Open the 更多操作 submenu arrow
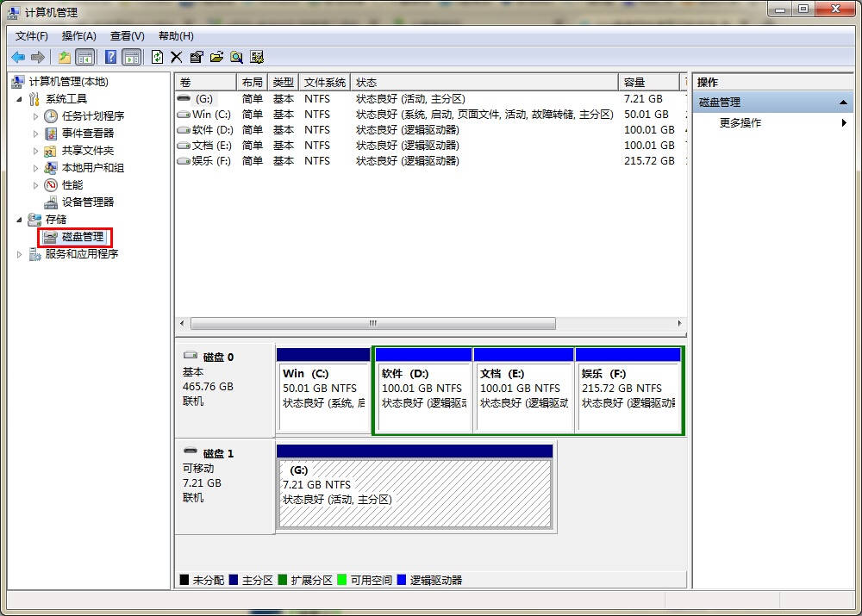This screenshot has width=862, height=616. [843, 122]
